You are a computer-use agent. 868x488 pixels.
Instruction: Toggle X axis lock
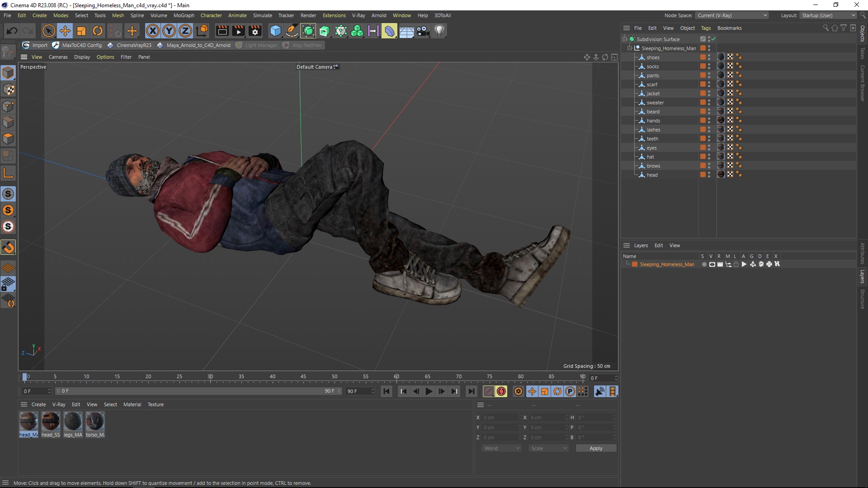[153, 31]
